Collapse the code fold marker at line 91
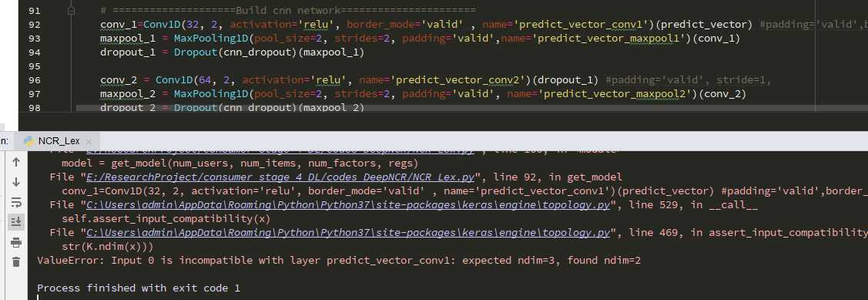The height and width of the screenshot is (300, 868). click(71, 11)
